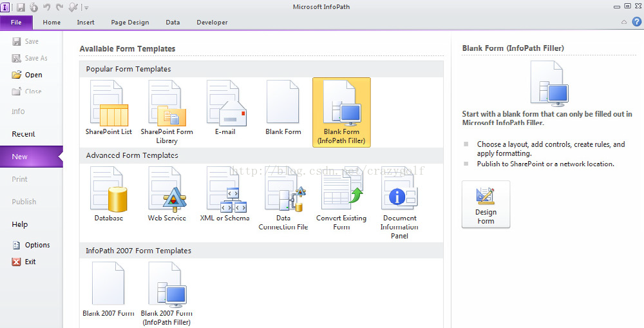Screen dimensions: 644x328
Task: Open the Page Design tab
Action: pos(130,22)
